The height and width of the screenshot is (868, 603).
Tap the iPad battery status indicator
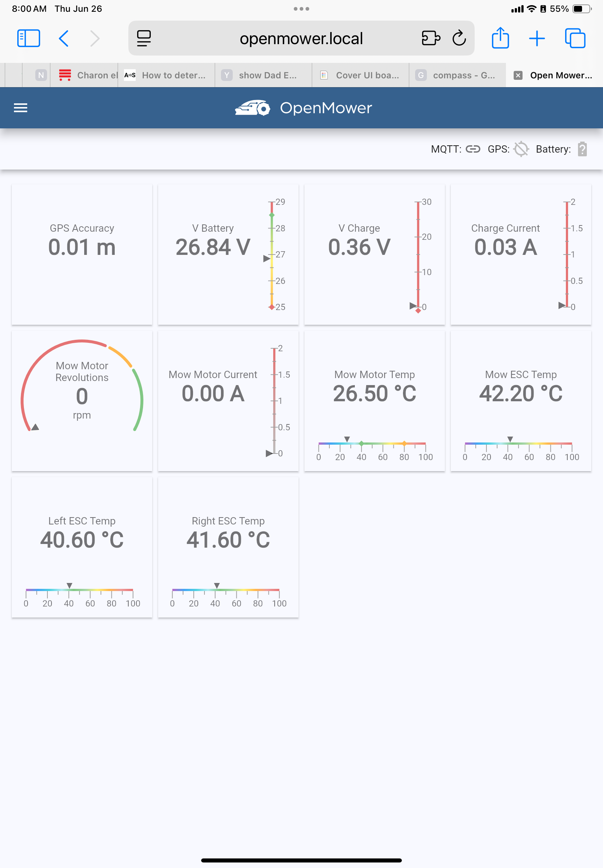[x=582, y=9]
